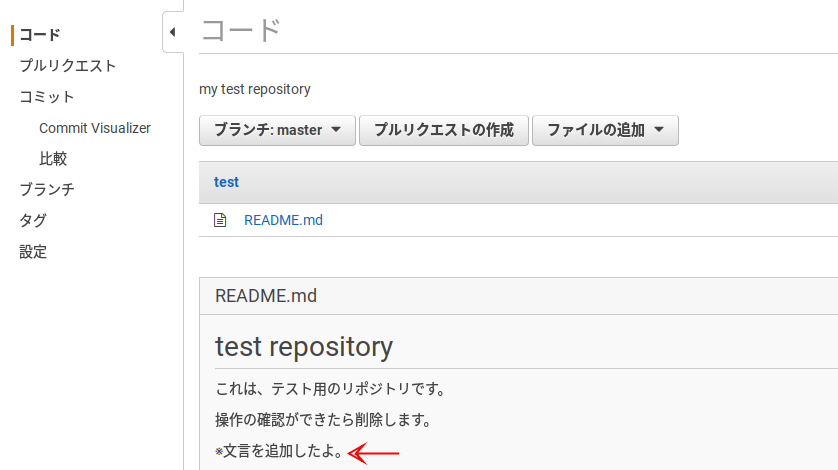838x470 pixels.
Task: Open ブランチ in the sidebar
Action: point(47,189)
